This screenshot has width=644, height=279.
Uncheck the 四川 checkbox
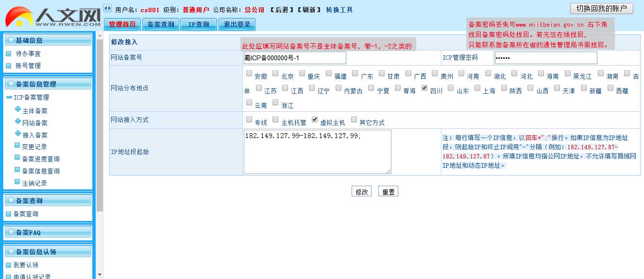pyautogui.click(x=424, y=88)
